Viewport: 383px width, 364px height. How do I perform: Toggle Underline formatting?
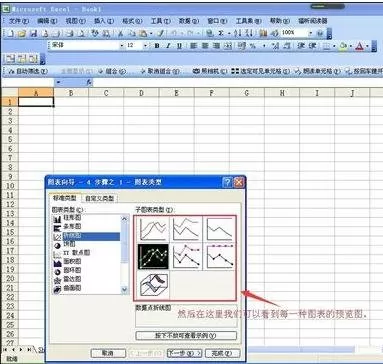[x=179, y=46]
